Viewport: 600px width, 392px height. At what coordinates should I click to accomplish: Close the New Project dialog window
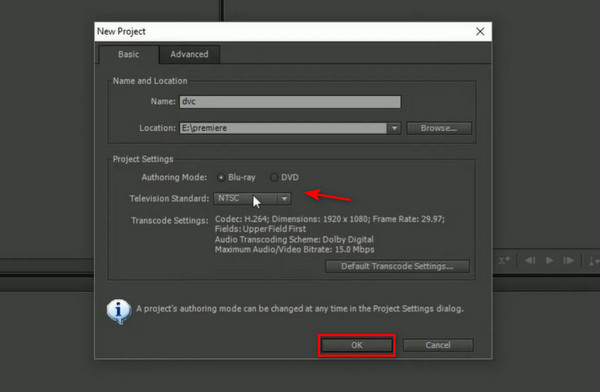pyautogui.click(x=480, y=32)
